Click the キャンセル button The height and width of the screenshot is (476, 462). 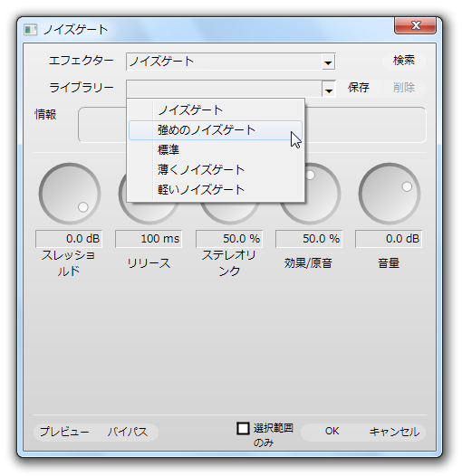click(x=394, y=432)
